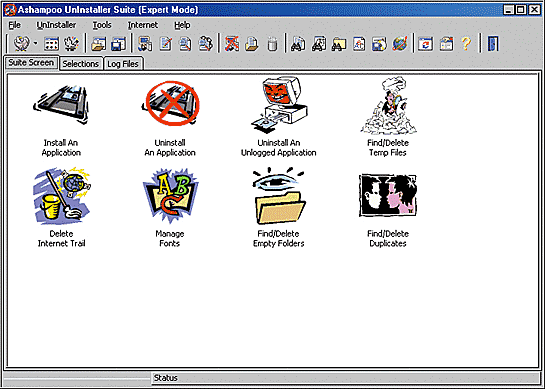Open the Manage Fonts tool
The image size is (545, 389).
pyautogui.click(x=170, y=208)
